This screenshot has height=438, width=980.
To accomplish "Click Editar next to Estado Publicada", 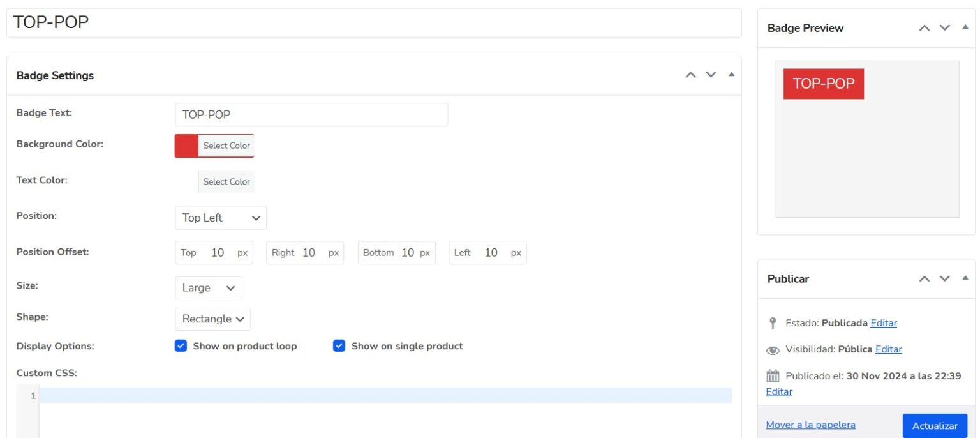I will pyautogui.click(x=883, y=323).
